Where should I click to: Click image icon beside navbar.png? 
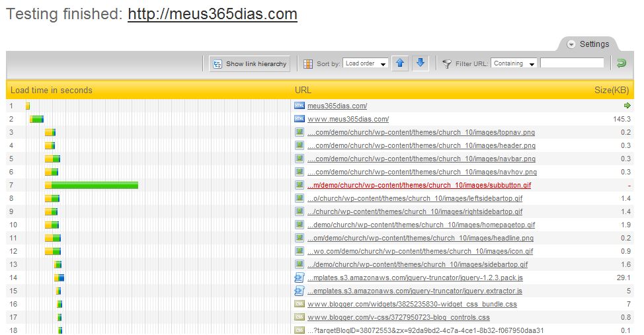pyautogui.click(x=300, y=159)
